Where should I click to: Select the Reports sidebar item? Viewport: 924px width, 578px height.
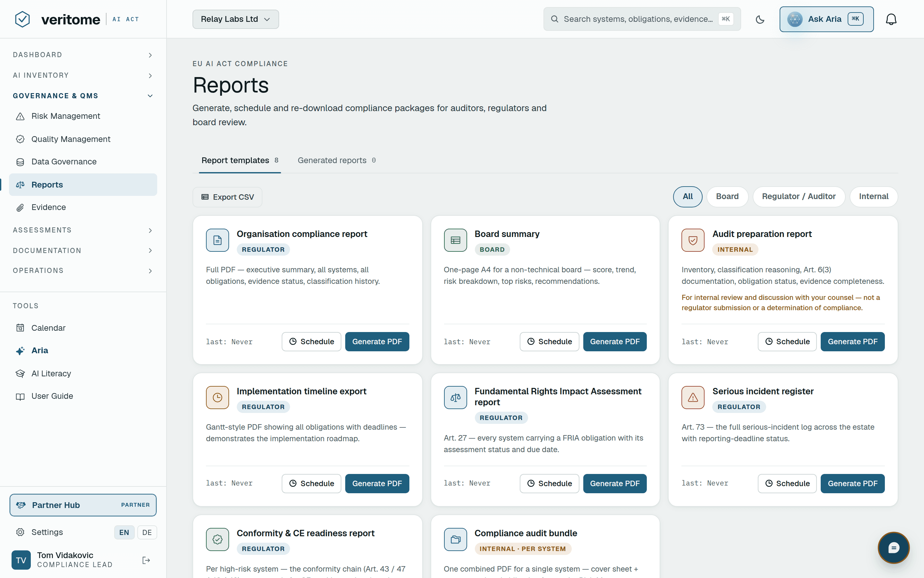83,185
